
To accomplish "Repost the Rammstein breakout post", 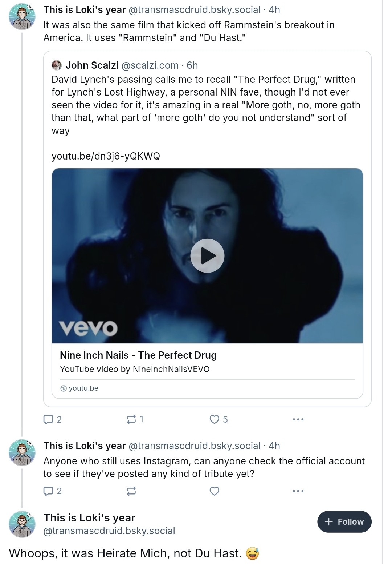I will click(131, 419).
